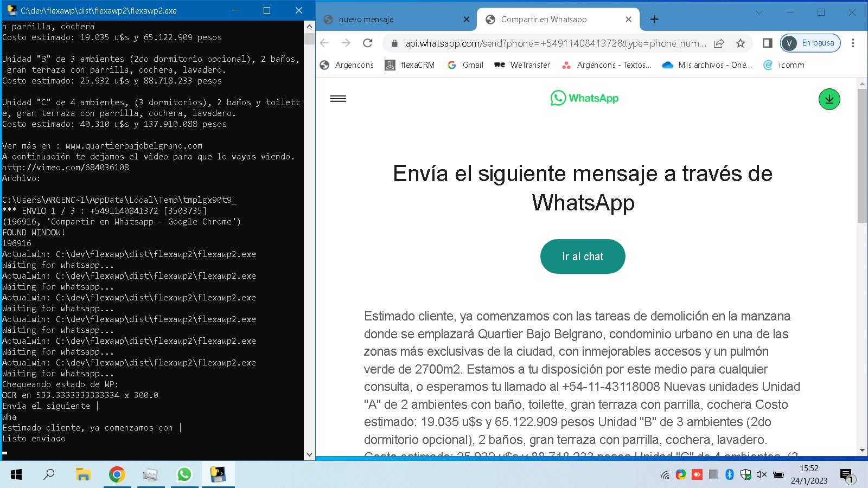Viewport: 868px width, 488px height.
Task: Click the page scrollbar up arrow
Action: click(862, 84)
